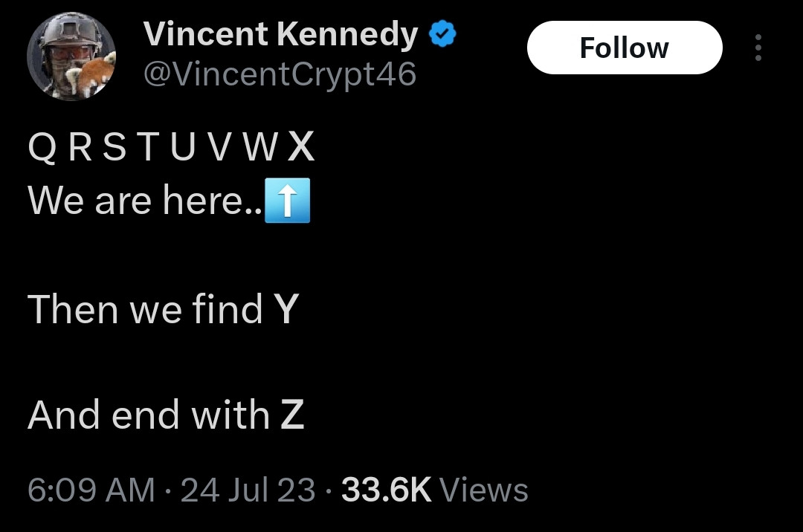
Task: Click the letter Q in the tweet
Action: [41, 149]
